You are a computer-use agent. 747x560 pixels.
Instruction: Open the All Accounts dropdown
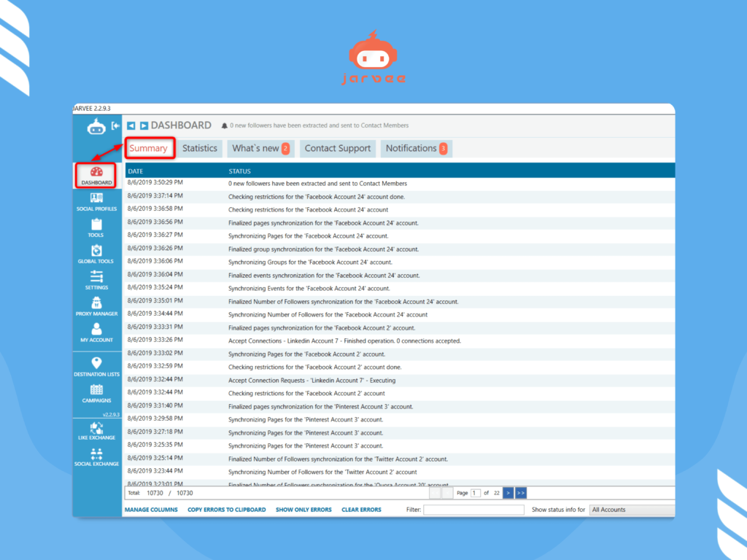[632, 509]
